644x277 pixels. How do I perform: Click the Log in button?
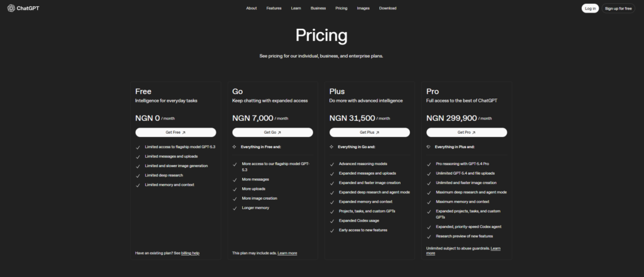[590, 8]
